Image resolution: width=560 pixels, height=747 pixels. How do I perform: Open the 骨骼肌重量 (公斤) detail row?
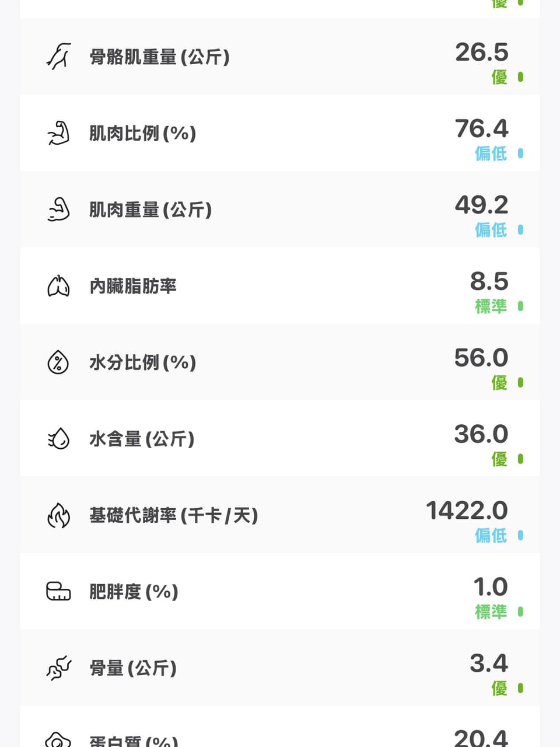[x=280, y=57]
